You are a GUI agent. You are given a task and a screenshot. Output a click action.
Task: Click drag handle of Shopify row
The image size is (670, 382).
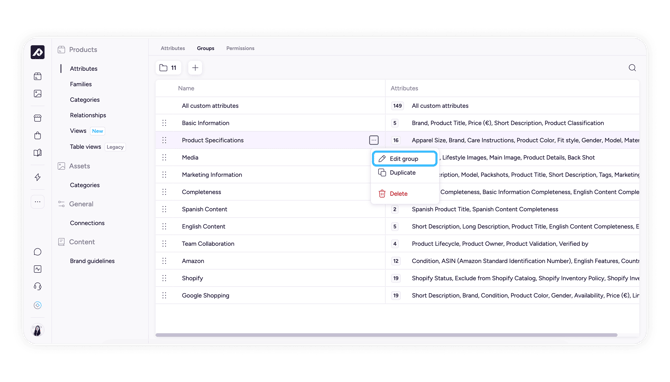[164, 278]
